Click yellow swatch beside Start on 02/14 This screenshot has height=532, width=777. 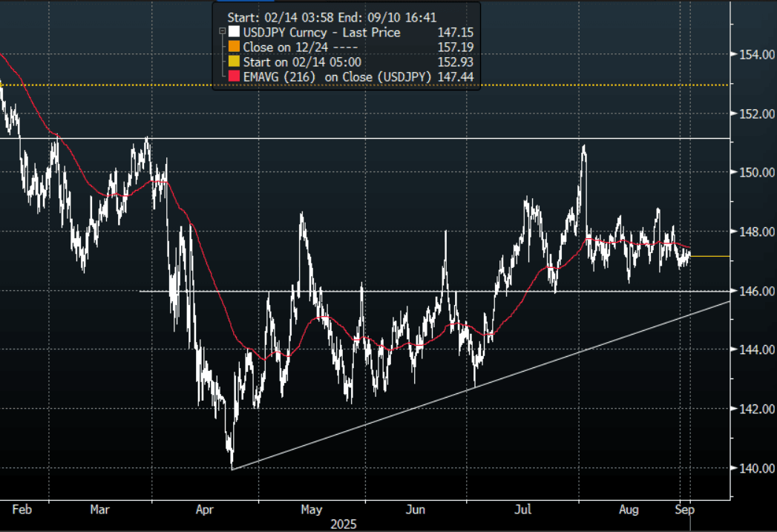pos(235,62)
